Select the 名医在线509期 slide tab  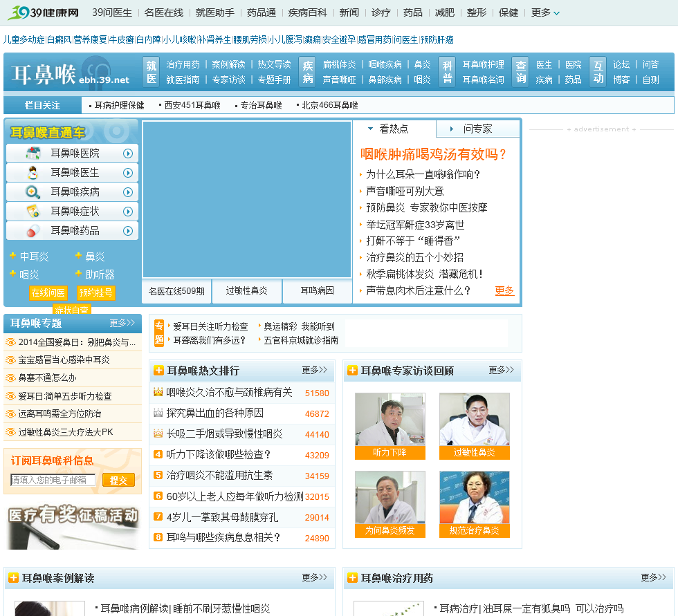pos(176,291)
